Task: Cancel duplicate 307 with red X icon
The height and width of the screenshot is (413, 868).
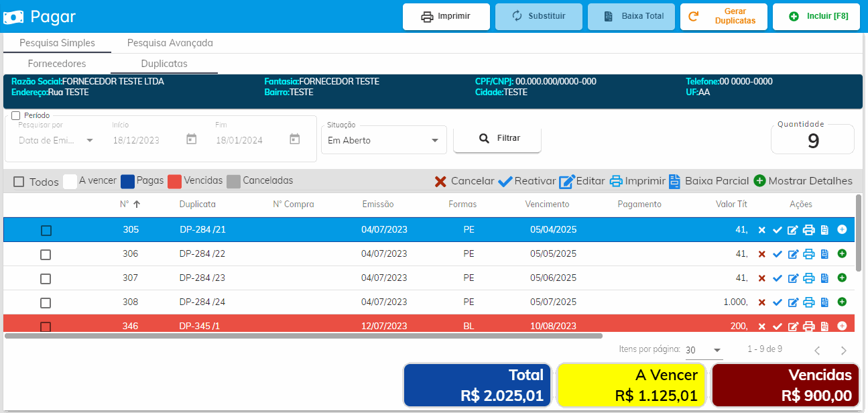Action: tap(761, 278)
